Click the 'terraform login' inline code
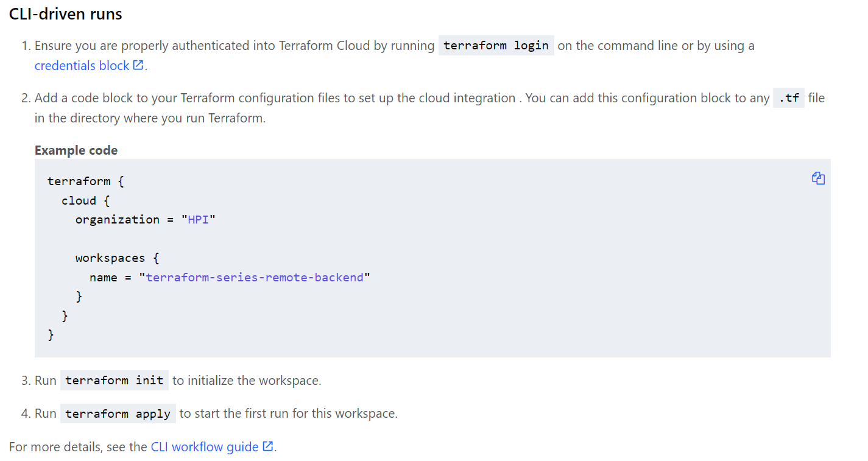This screenshot has width=868, height=461. pos(496,46)
